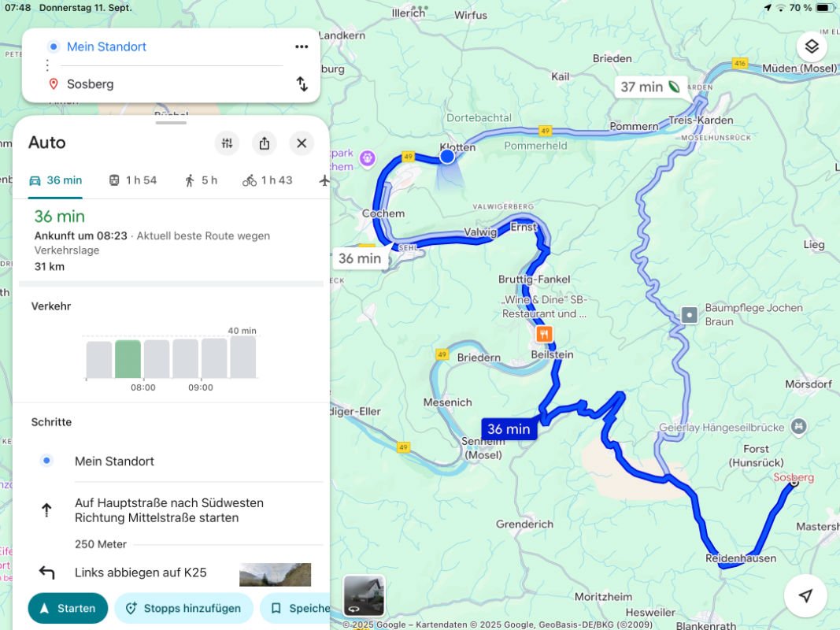Screen dimensions: 840x630
Task: Tap Stopps hinzufügen button
Action: point(183,608)
